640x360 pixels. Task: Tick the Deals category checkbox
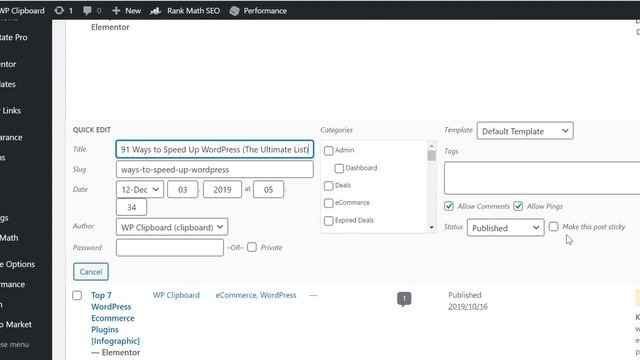[x=329, y=186]
